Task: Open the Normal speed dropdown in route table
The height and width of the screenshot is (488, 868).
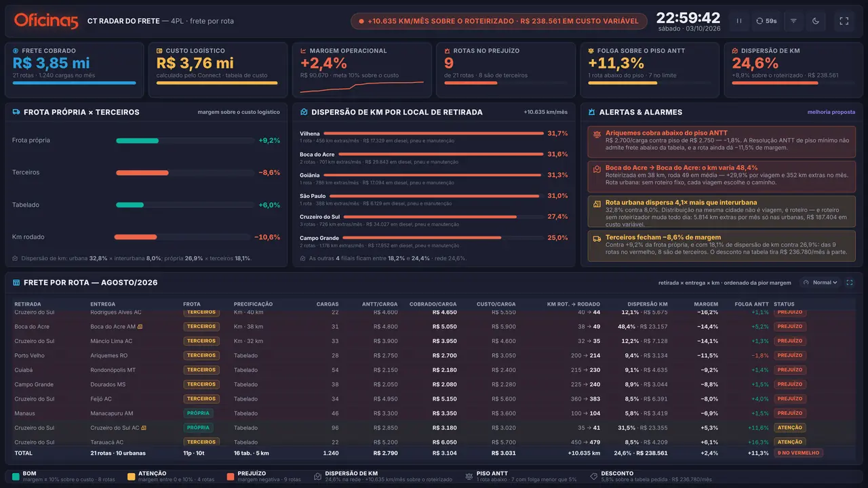Action: [x=821, y=283]
